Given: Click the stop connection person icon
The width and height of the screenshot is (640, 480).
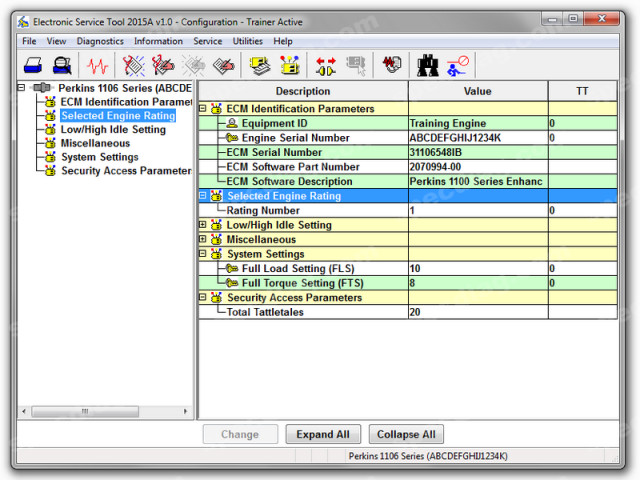Looking at the screenshot, I should (x=458, y=65).
